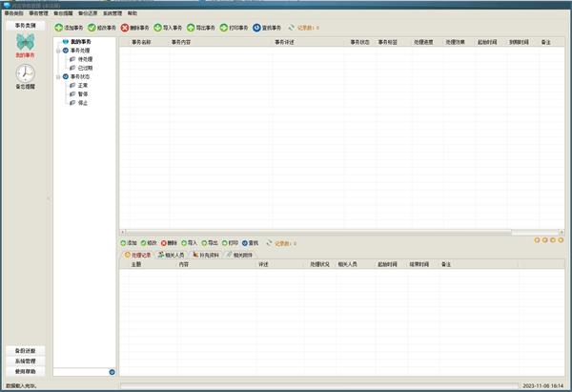Switch to the 相关人员 tab

click(173, 255)
